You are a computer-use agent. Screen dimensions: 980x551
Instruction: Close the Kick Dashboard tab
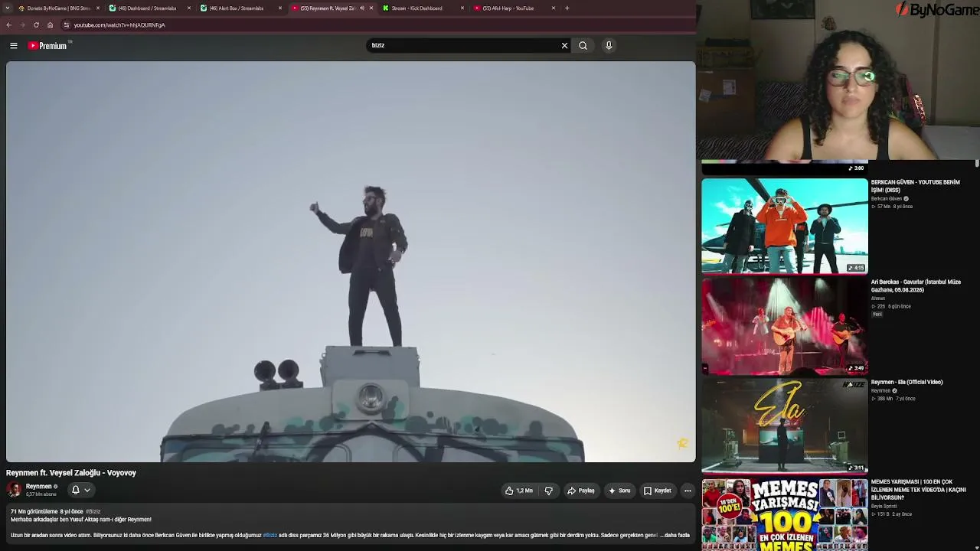point(462,8)
